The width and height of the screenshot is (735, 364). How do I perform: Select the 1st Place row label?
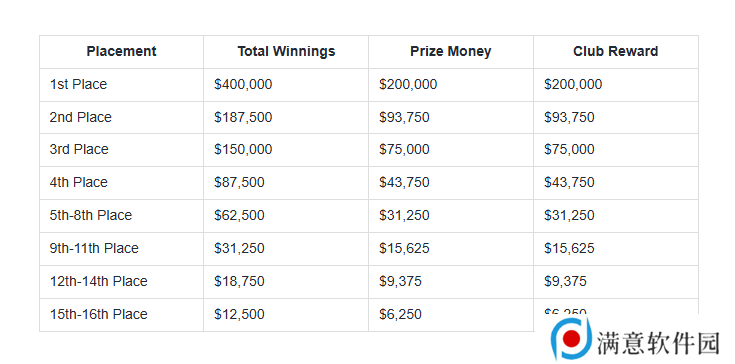coord(78,84)
